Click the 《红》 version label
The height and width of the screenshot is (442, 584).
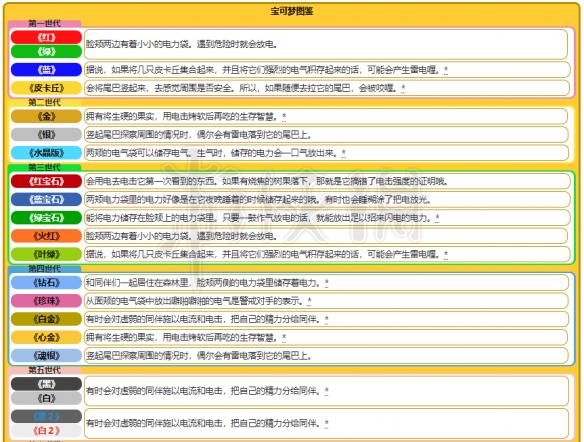pos(46,37)
